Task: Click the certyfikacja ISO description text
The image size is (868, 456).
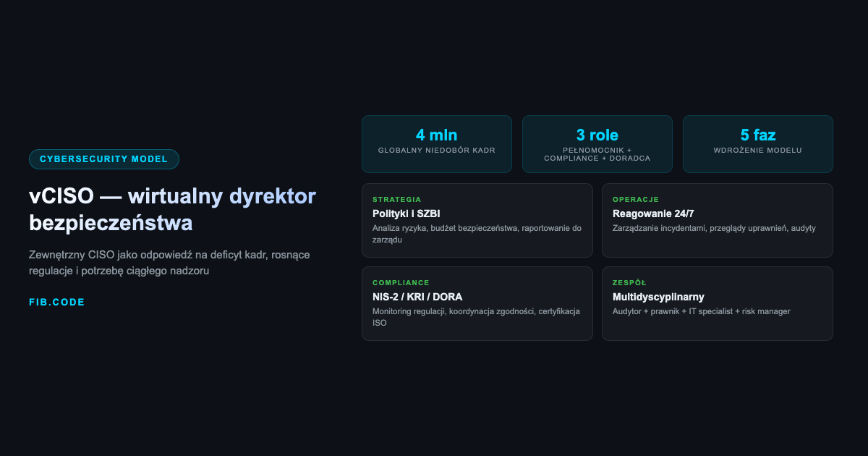Action: 475,317
